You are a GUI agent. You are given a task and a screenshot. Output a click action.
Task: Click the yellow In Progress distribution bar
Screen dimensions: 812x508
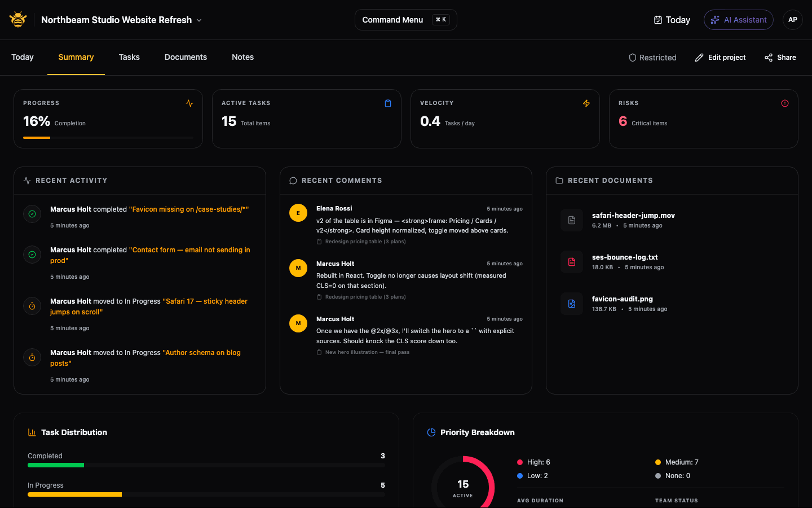pyautogui.click(x=74, y=494)
